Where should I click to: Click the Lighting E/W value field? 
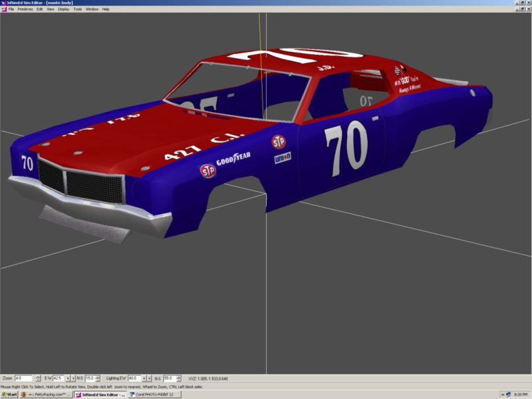coord(133,378)
